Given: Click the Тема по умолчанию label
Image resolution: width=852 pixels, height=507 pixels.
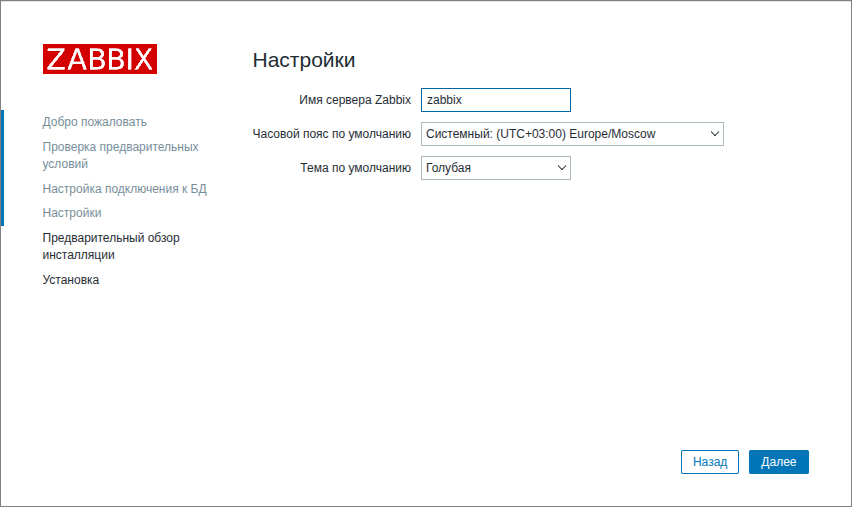Looking at the screenshot, I should coord(355,168).
